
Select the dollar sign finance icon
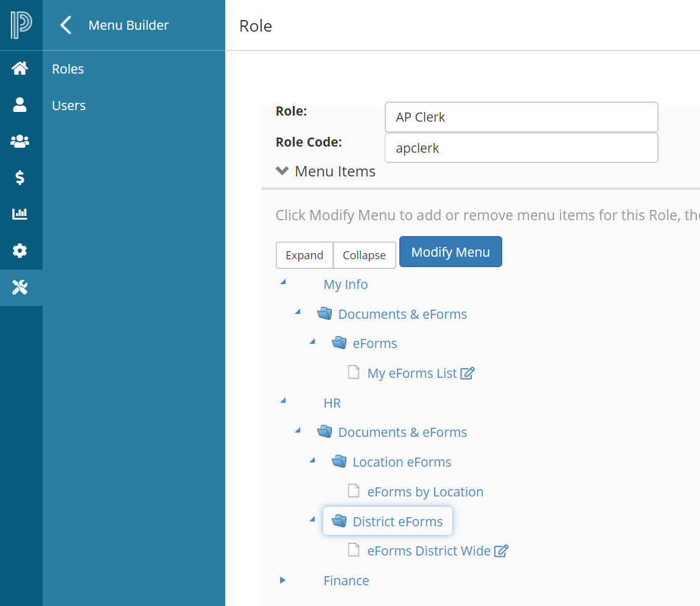click(x=20, y=178)
